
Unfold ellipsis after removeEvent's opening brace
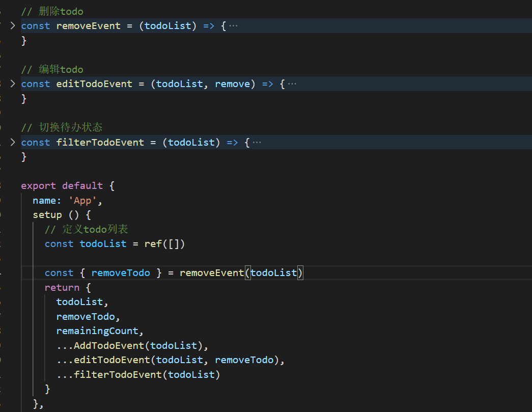(234, 26)
